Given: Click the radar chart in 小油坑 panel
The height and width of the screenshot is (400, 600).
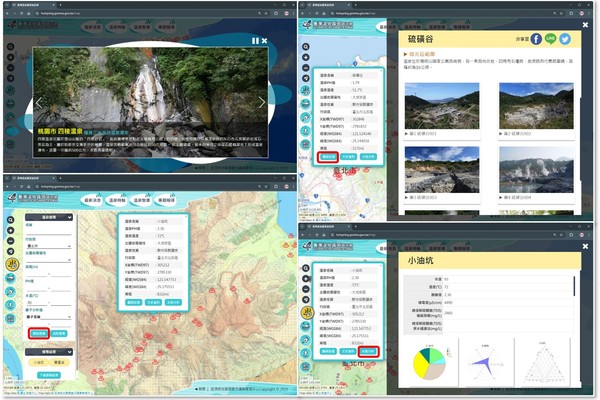Looking at the screenshot, I should (485, 362).
